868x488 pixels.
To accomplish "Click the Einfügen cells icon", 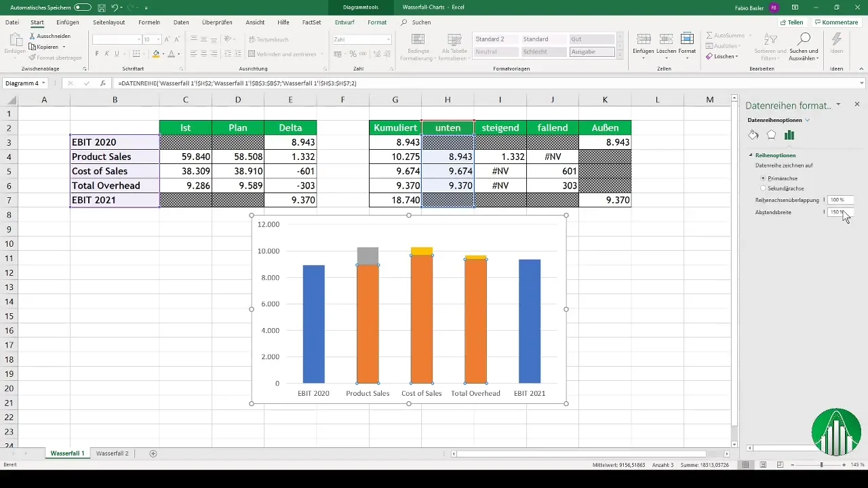I will pos(644,39).
